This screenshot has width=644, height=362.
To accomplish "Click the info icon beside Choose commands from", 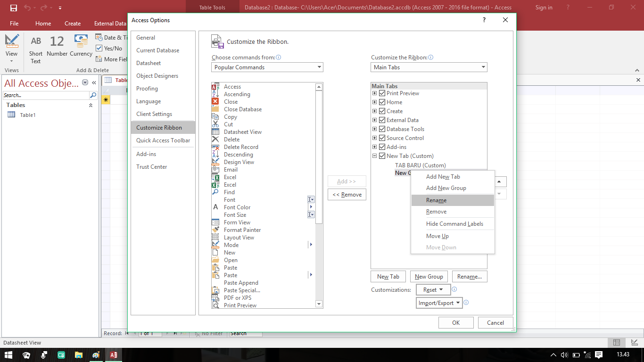I will [279, 58].
